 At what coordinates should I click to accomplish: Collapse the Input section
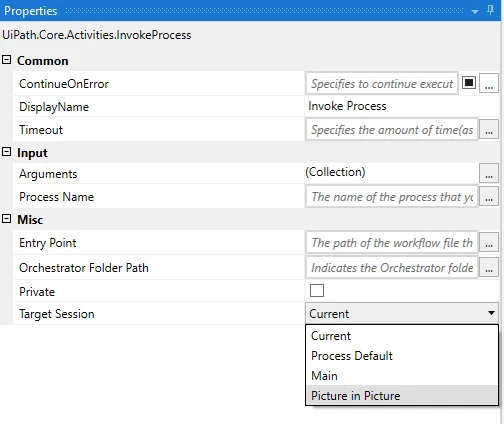coord(6,152)
